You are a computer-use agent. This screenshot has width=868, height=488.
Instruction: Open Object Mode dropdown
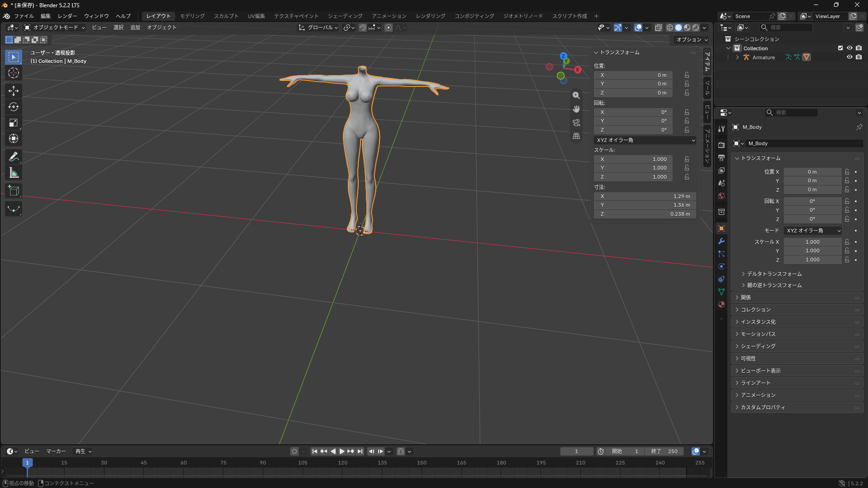[54, 28]
